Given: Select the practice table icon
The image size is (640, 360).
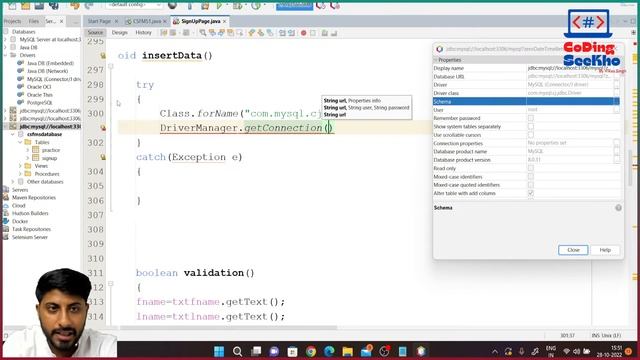Looking at the screenshot, I should pos(36,150).
